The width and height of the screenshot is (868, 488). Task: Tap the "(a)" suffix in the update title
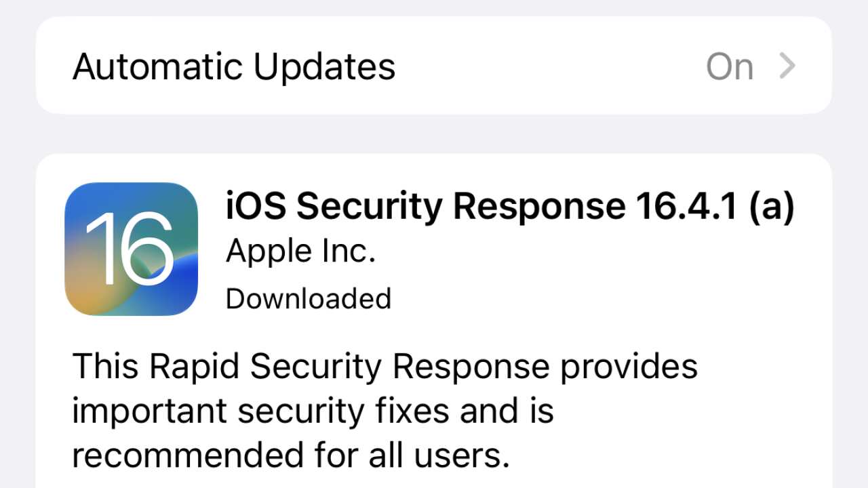tap(770, 206)
